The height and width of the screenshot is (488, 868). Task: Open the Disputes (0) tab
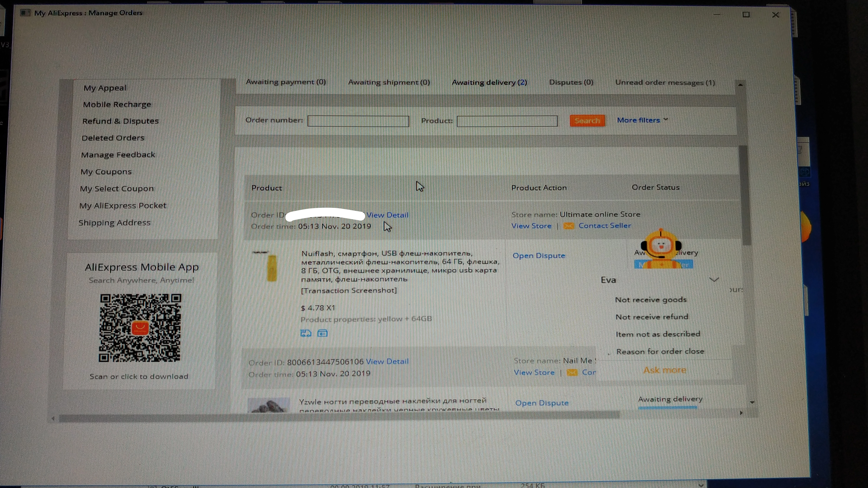571,82
